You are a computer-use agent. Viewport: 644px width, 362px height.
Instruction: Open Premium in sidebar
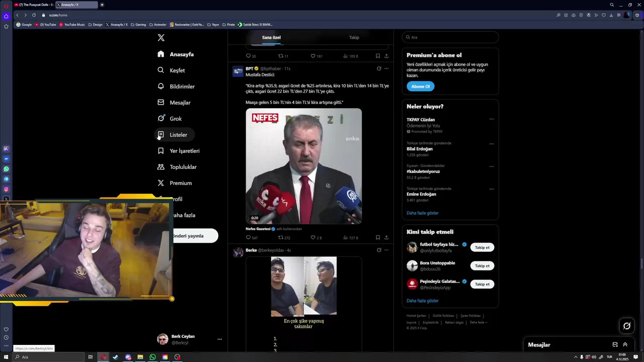pos(175,183)
